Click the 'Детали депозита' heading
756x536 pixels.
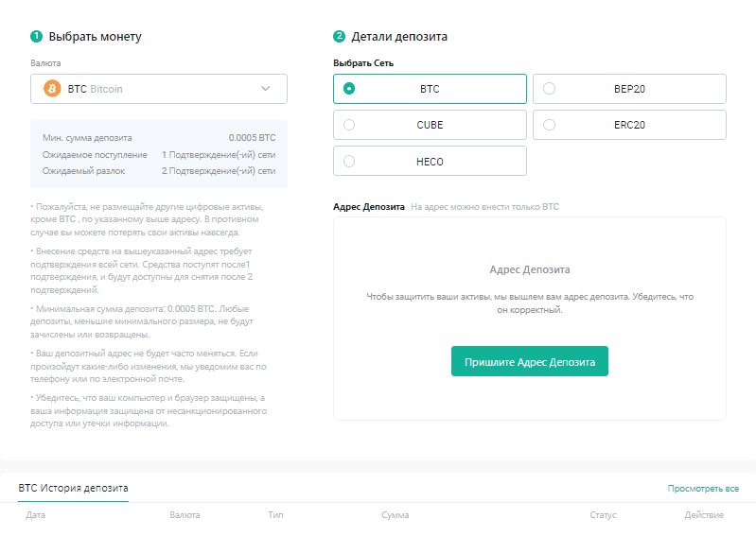(399, 37)
